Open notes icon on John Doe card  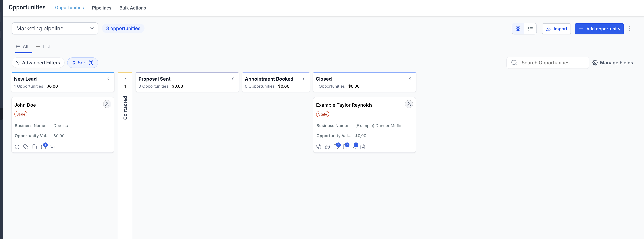(35, 147)
